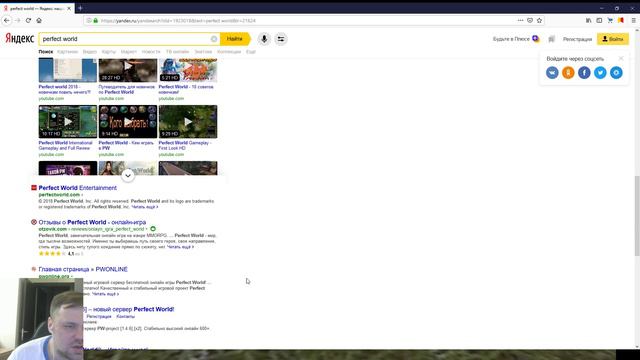Open search settings sliders icon
This screenshot has width=640, height=360.
[x=281, y=39]
